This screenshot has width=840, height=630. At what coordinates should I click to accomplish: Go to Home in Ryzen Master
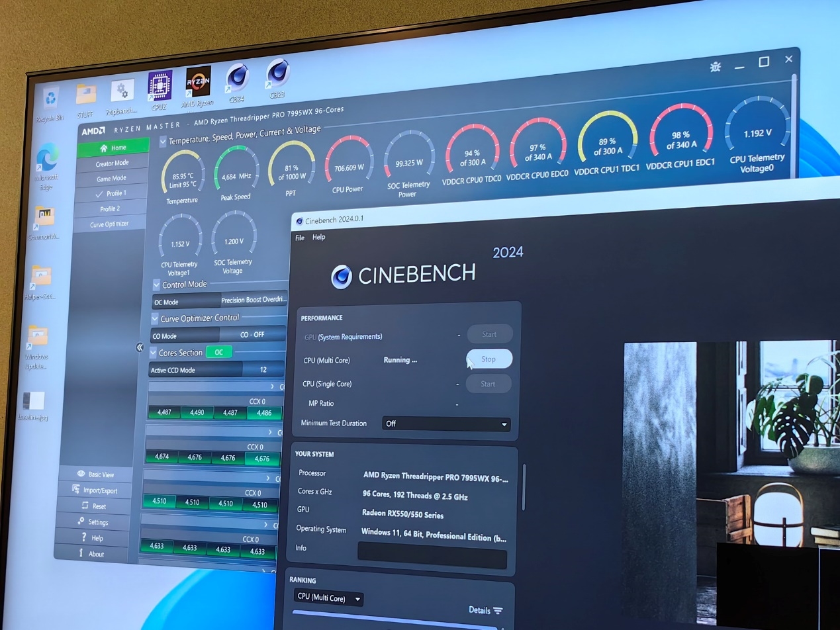click(x=113, y=148)
